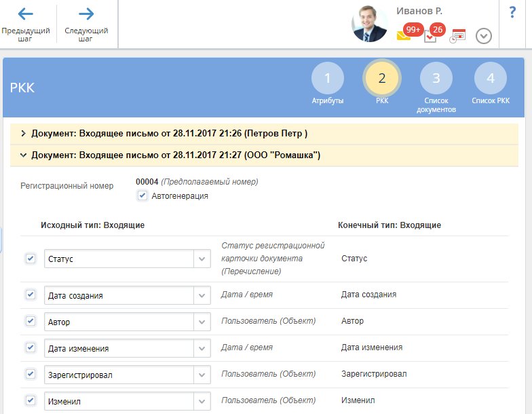Open Зарегистрировал dropdown arrow

202,375
